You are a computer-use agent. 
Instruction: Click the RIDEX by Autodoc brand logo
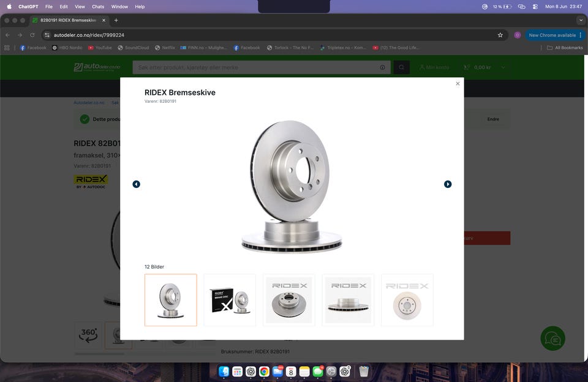(91, 182)
